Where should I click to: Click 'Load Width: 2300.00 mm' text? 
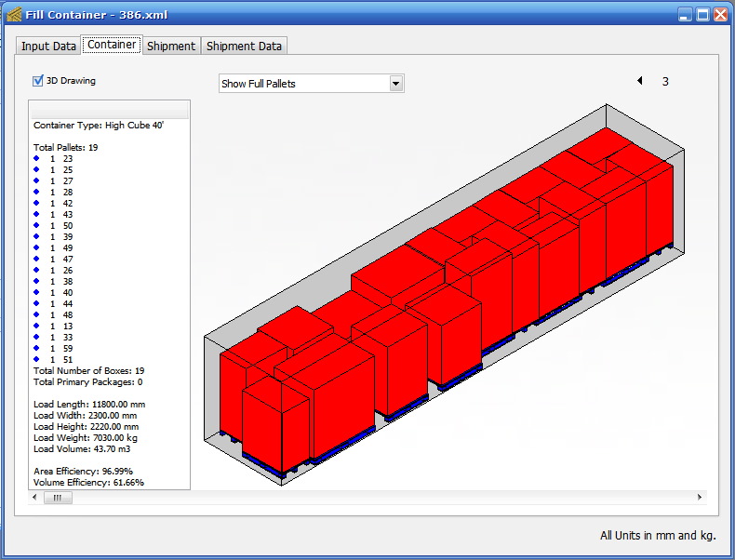point(86,416)
